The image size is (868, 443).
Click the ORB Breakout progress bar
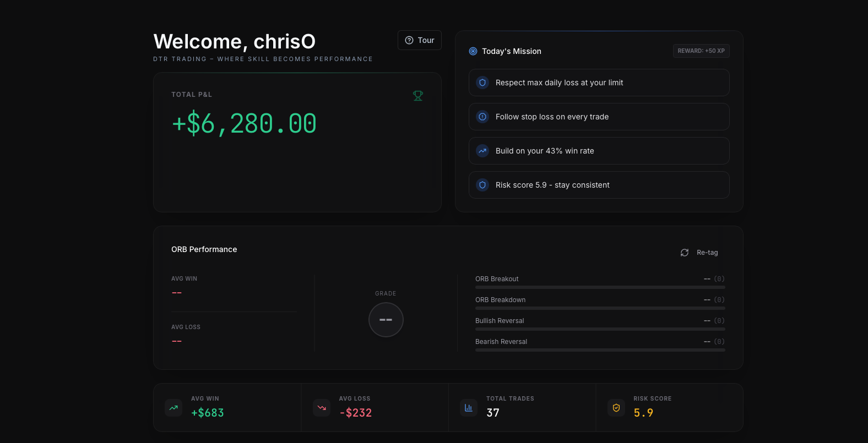pos(600,287)
